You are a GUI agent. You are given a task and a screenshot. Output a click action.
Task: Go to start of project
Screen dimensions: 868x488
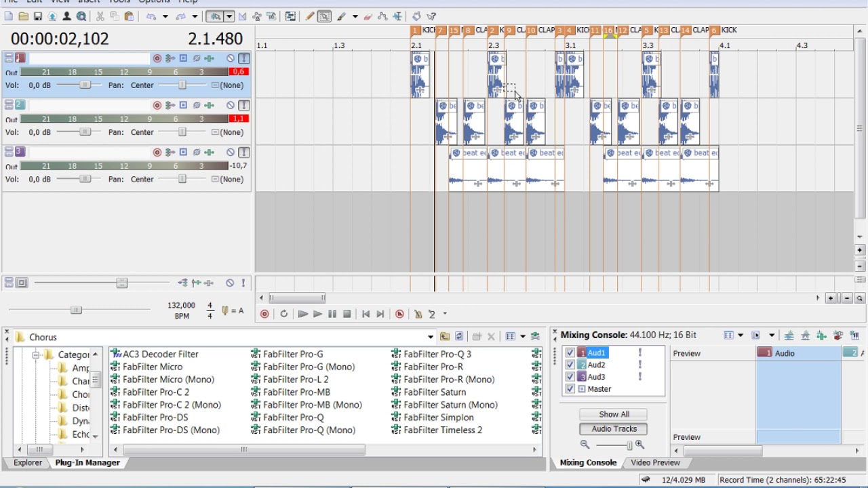click(366, 314)
